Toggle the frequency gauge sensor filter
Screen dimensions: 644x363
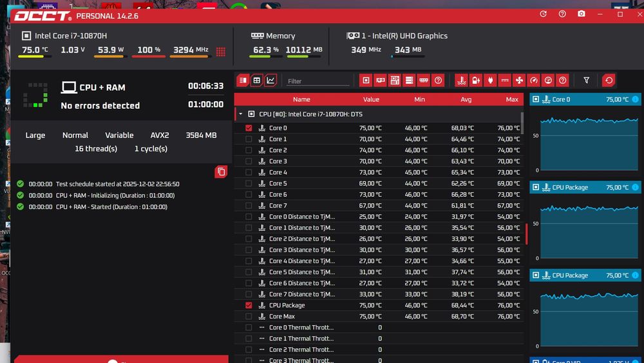click(x=533, y=81)
